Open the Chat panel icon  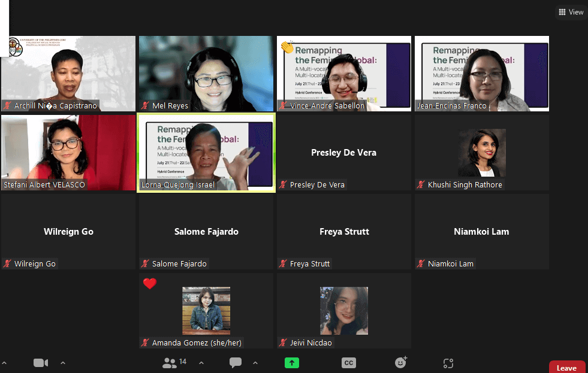coord(236,363)
